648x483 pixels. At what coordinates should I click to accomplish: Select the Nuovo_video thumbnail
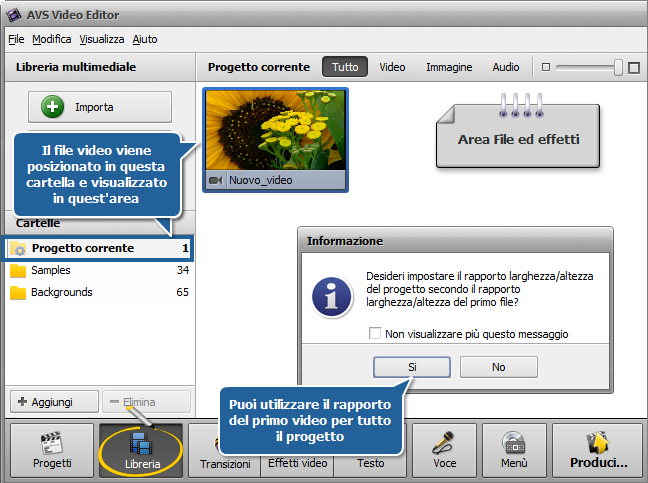click(275, 140)
